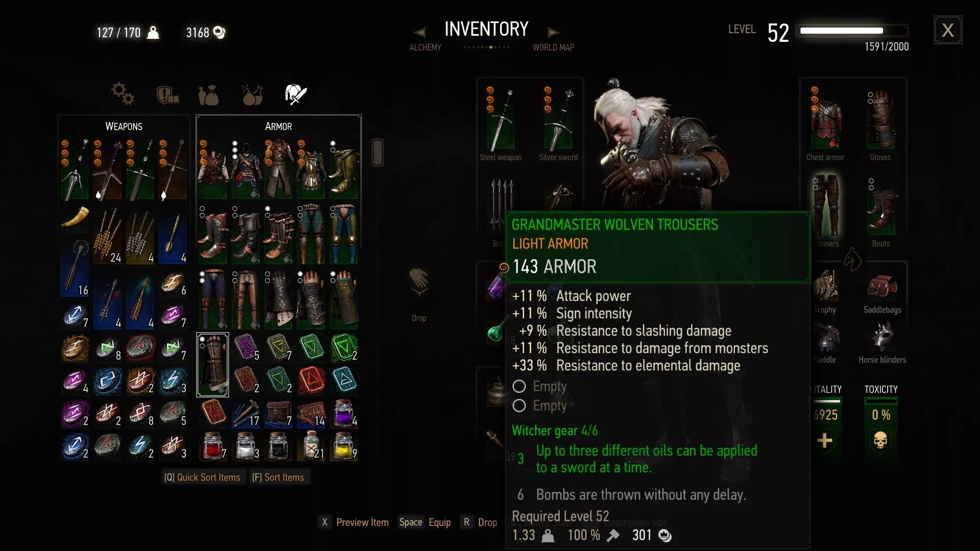Select the money bag inventory filter
This screenshot has height=551, width=980.
(x=208, y=95)
